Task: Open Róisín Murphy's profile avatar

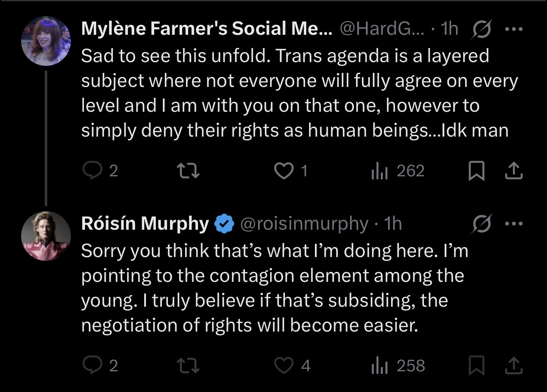Action: pos(46,236)
